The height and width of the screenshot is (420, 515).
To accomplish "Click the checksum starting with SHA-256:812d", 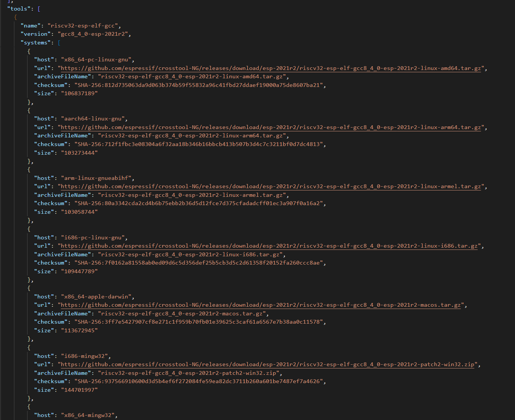I will pyautogui.click(x=198, y=85).
